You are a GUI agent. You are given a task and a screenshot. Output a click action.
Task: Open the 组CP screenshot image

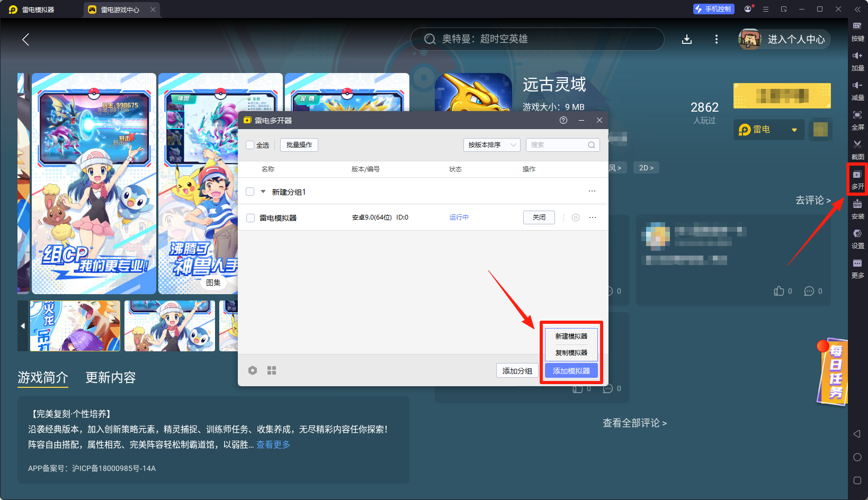pyautogui.click(x=94, y=184)
